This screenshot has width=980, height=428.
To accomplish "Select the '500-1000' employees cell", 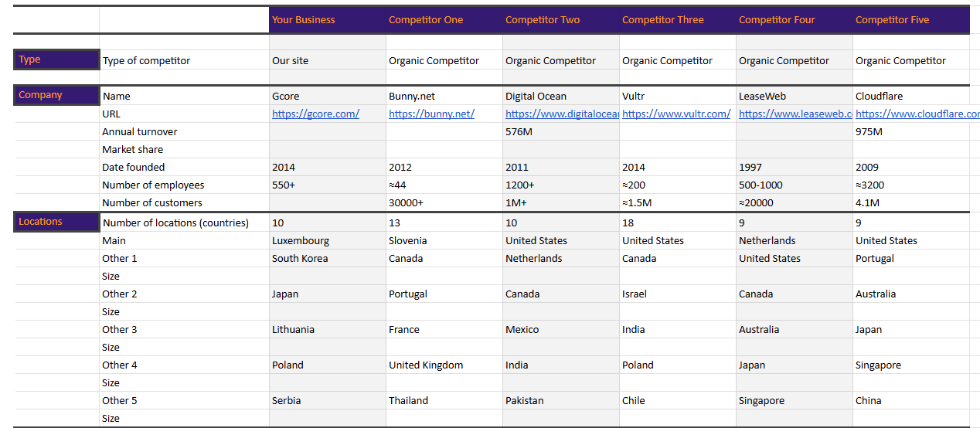I will click(x=795, y=185).
